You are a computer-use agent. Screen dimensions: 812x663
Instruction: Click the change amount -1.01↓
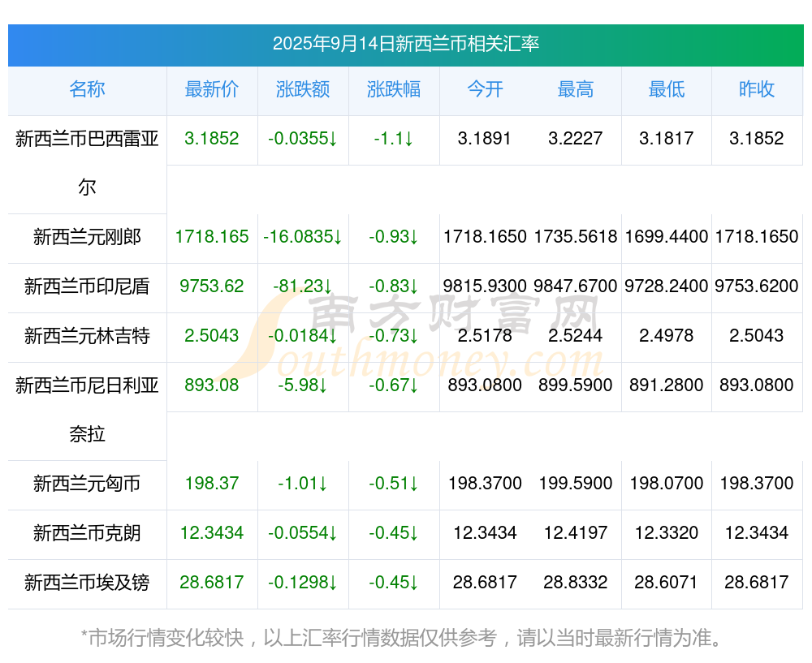point(303,483)
